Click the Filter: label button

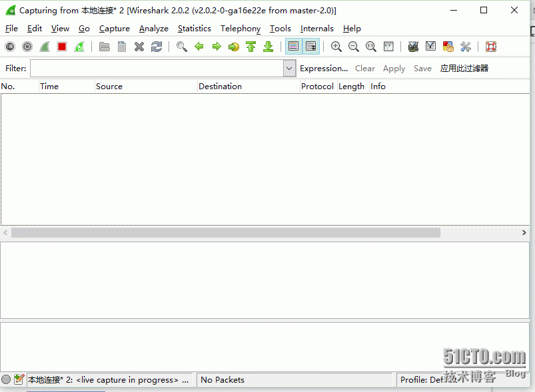click(16, 68)
